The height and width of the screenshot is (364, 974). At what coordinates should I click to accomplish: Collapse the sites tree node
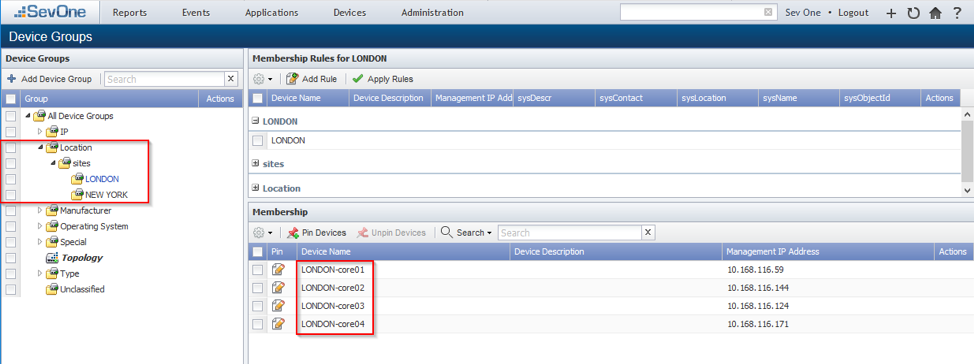(52, 163)
